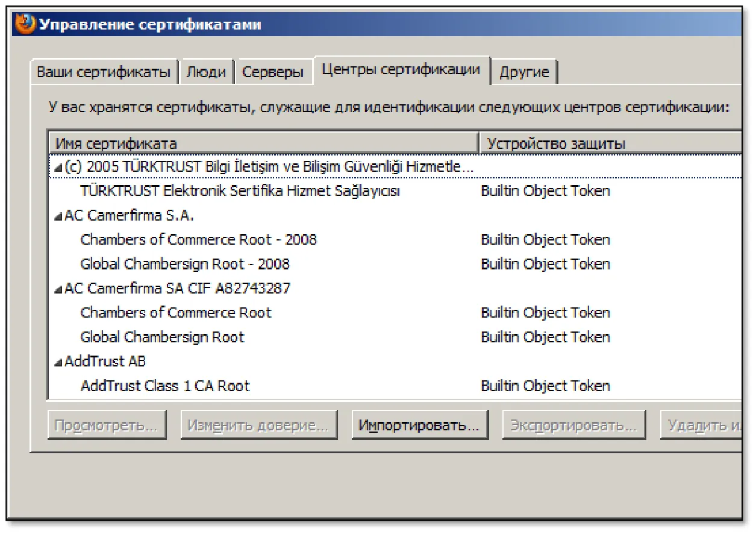Go to the Серверы tab

coord(273,72)
